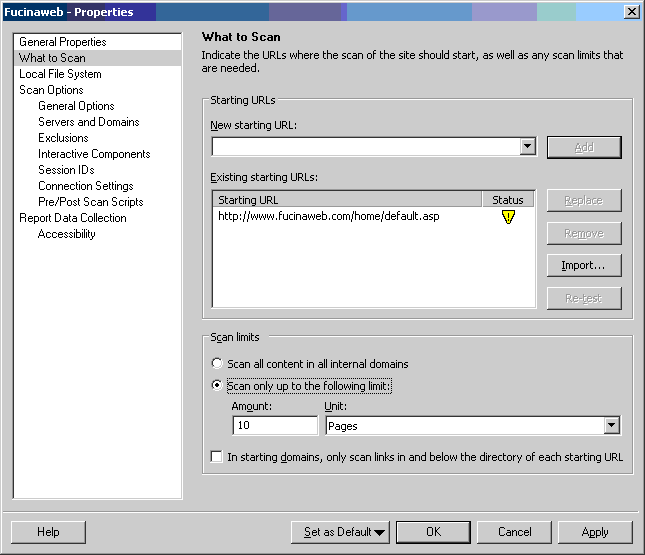Enable scanning only below starting URL directory
645x555 pixels.
pyautogui.click(x=217, y=457)
